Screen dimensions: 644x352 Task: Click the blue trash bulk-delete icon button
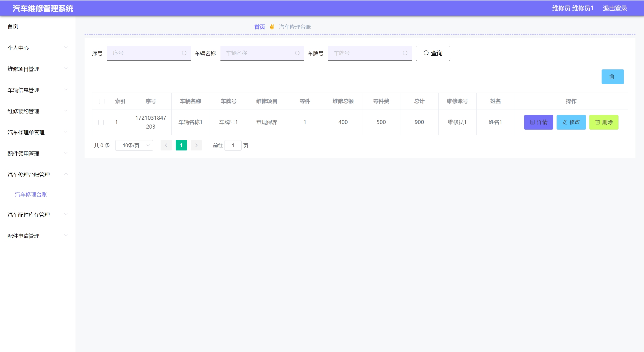point(612,77)
